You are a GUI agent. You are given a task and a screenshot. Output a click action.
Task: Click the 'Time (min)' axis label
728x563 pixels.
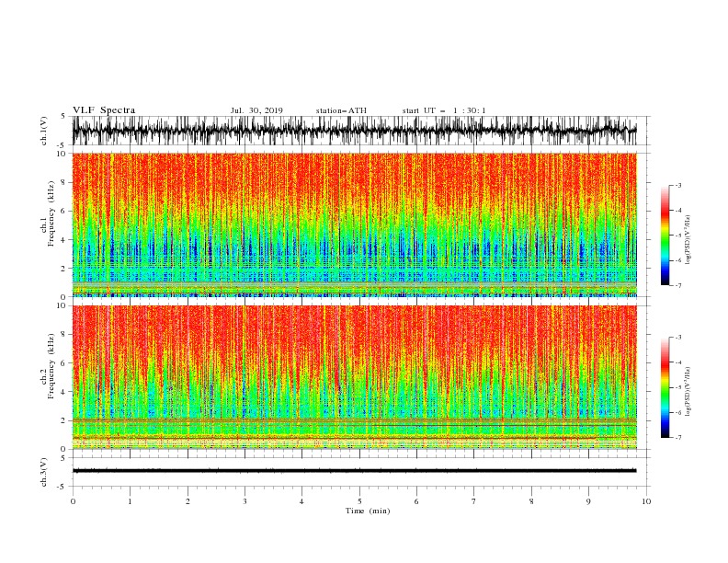368,511
